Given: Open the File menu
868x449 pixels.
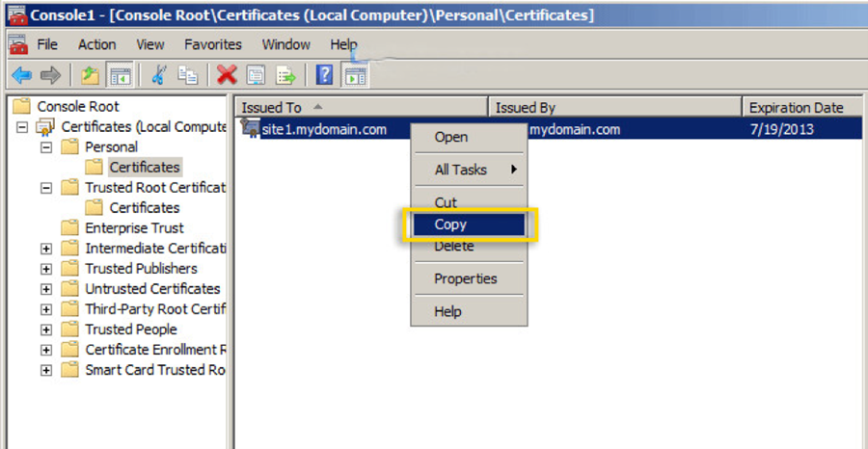Looking at the screenshot, I should click(x=47, y=44).
